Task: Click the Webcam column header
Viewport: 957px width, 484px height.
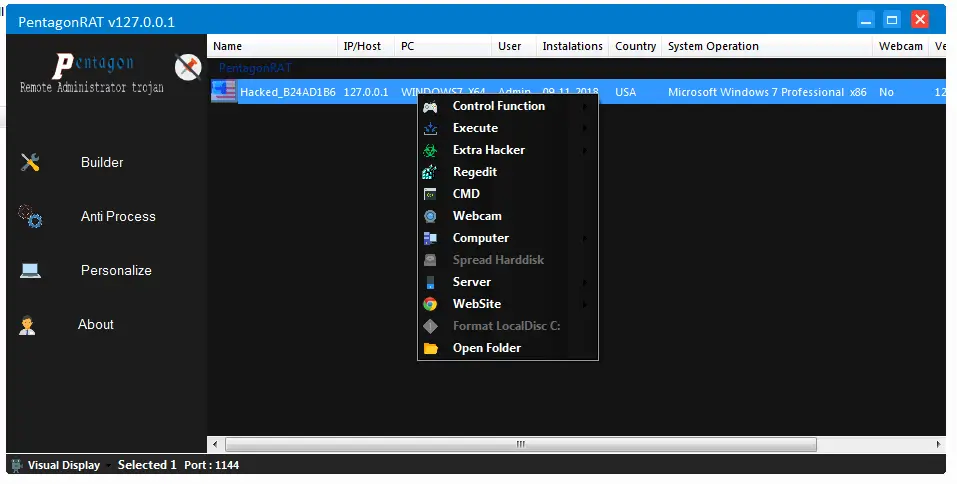Action: point(900,46)
